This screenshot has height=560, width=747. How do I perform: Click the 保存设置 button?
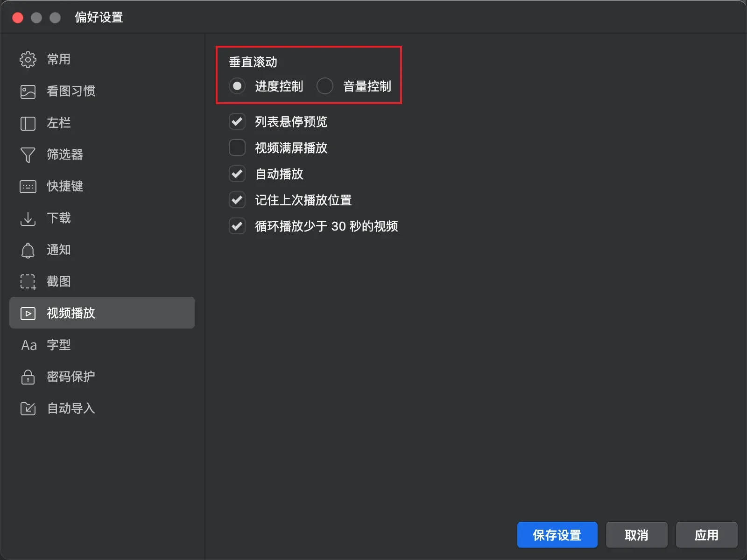pos(557,535)
